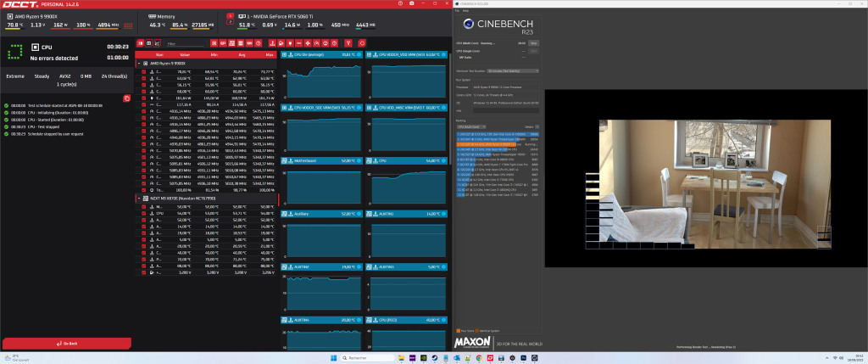The width and height of the screenshot is (868, 364).
Task: Click the expand icon on CPU VDDCR_SOC VRM graph
Action: point(284,108)
